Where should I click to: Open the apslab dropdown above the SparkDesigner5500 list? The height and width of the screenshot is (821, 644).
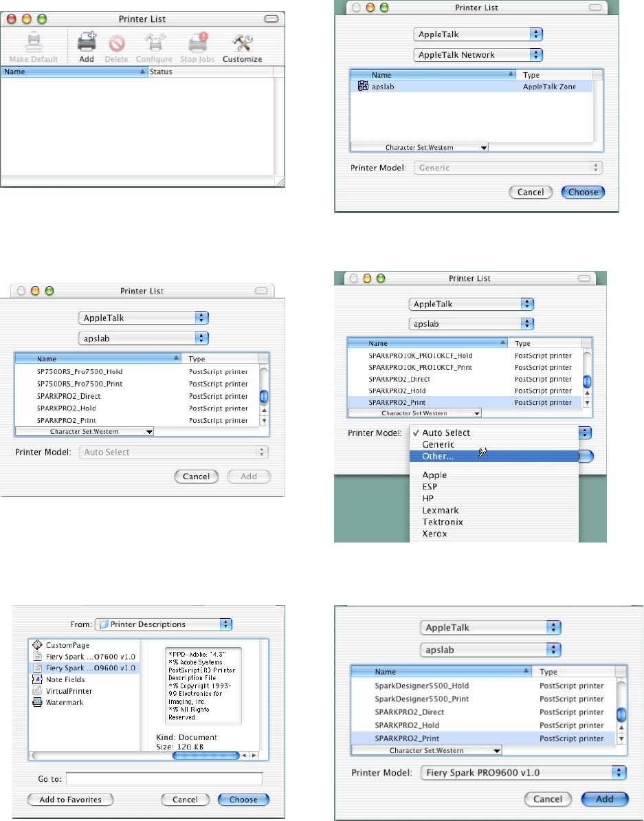click(x=491, y=650)
